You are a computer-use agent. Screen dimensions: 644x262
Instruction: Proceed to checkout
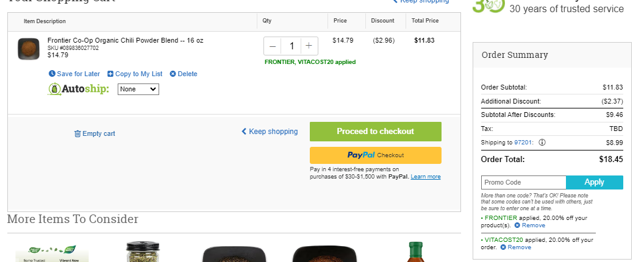376,132
